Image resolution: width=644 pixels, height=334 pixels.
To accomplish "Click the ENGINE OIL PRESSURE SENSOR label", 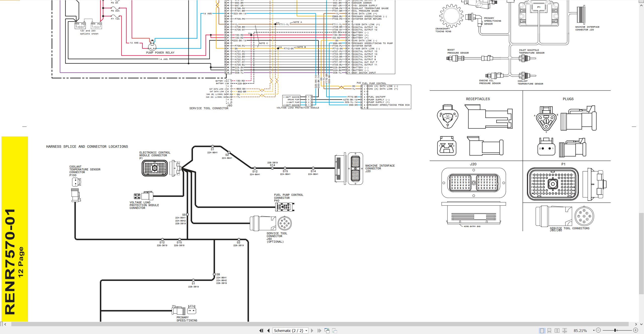I will pyautogui.click(x=490, y=82).
